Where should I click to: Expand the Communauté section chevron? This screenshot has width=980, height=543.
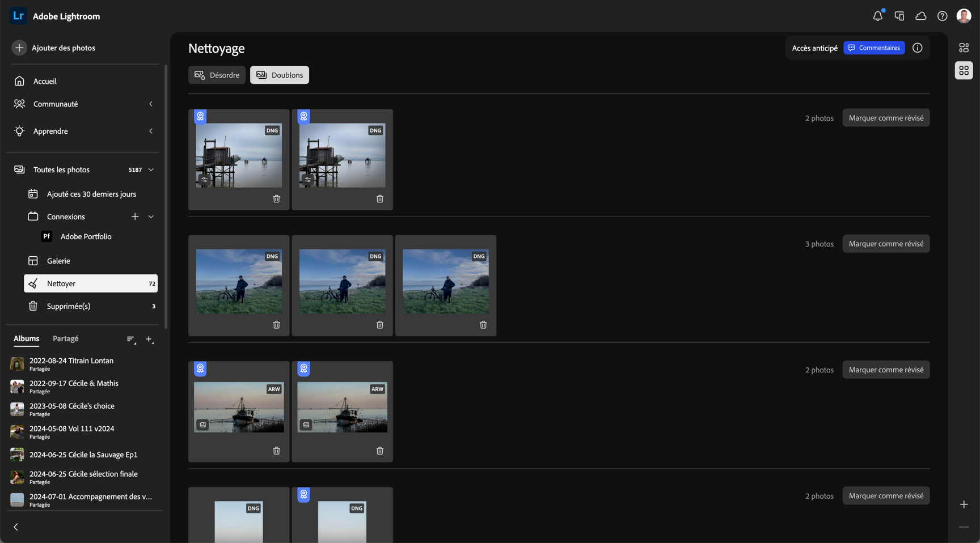tap(151, 104)
